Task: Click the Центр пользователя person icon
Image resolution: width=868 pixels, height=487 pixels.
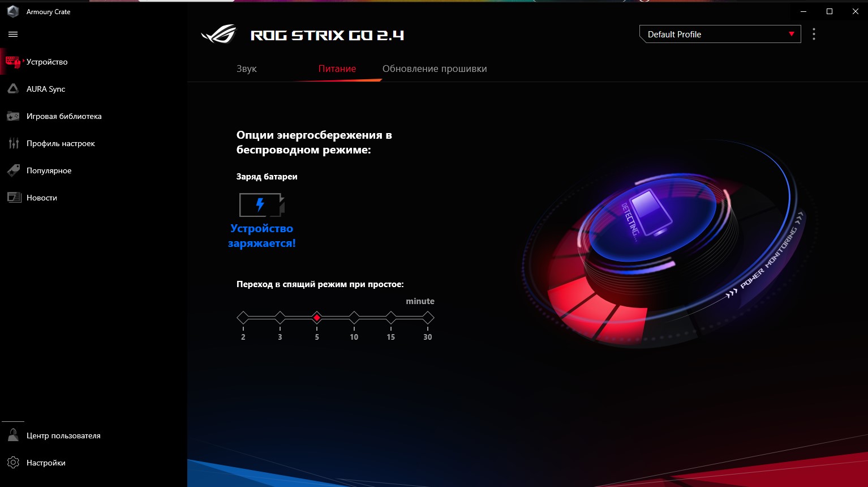Action: click(13, 435)
